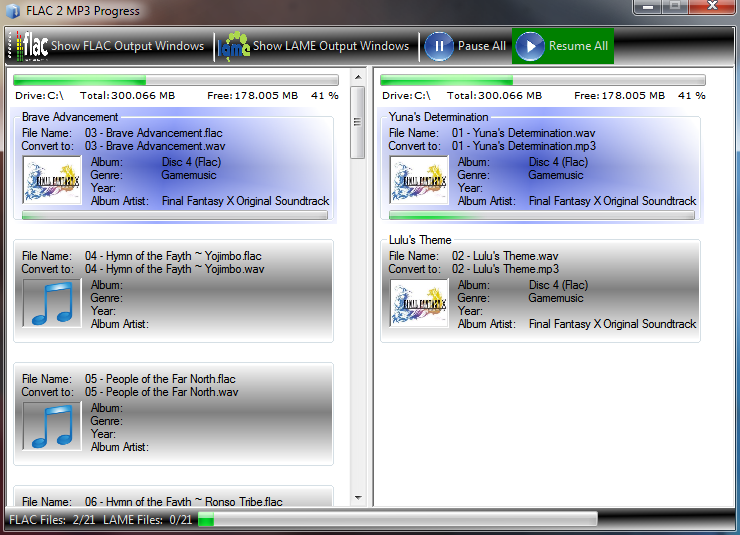
Task: Click left pane 'Total: 300.066 MB' value
Action: [127, 96]
